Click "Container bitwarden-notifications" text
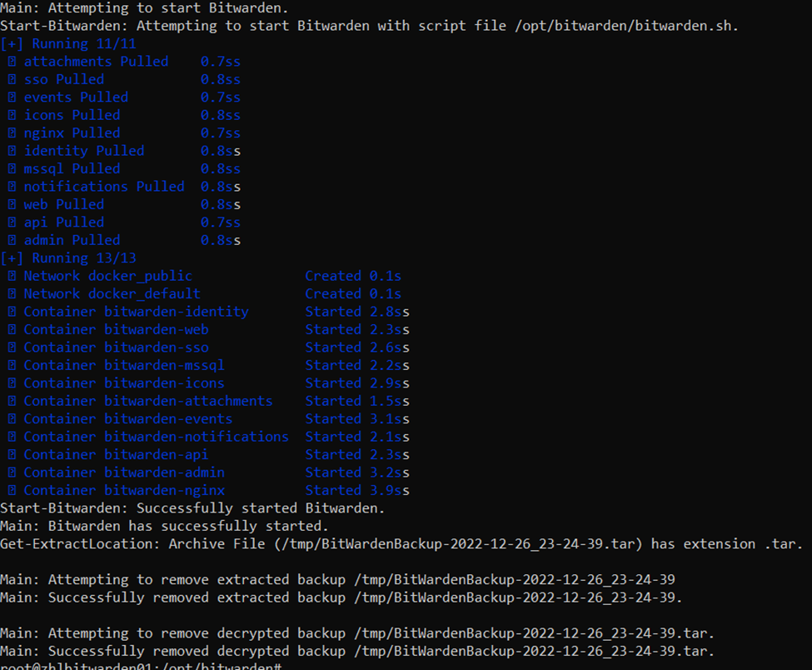This screenshot has width=812, height=670. coord(156,437)
